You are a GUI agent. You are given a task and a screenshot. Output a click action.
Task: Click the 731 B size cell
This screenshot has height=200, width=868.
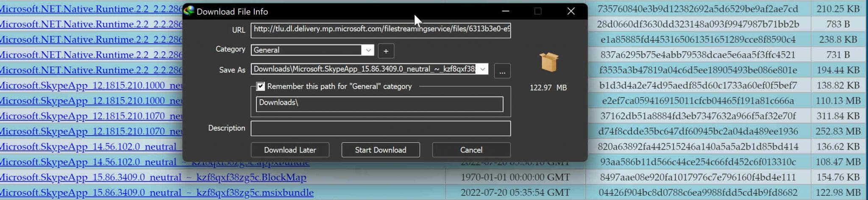[838, 55]
